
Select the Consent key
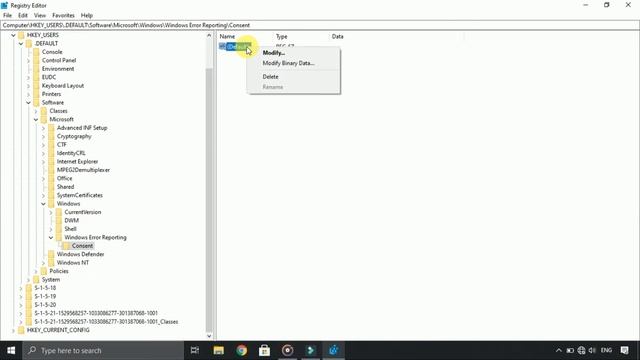(x=82, y=246)
